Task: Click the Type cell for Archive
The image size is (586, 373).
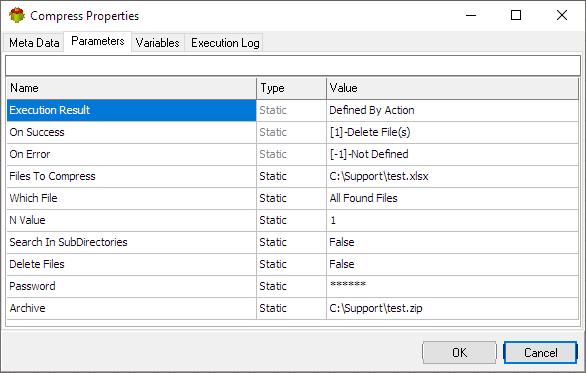Action: point(292,308)
